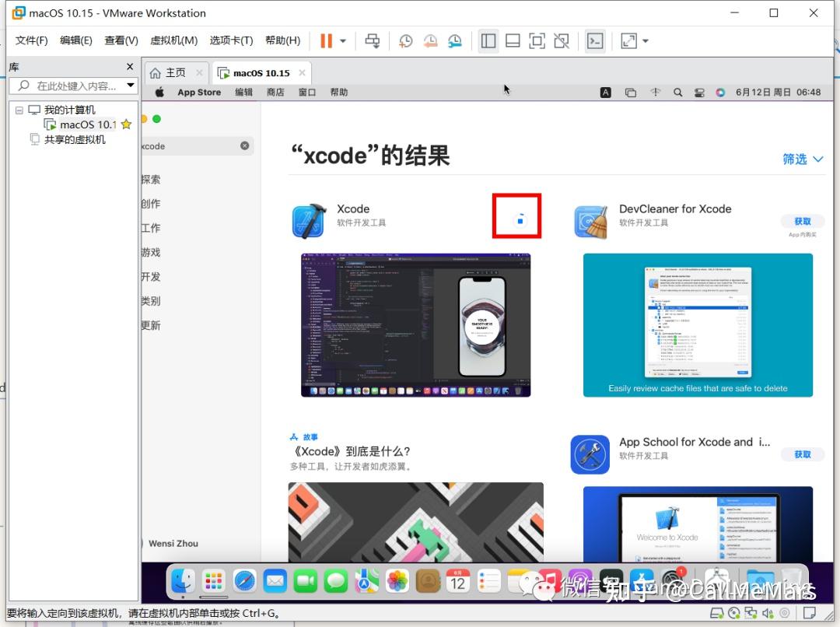The height and width of the screenshot is (627, 840).
Task: Open Photos from the Dock
Action: (x=397, y=581)
